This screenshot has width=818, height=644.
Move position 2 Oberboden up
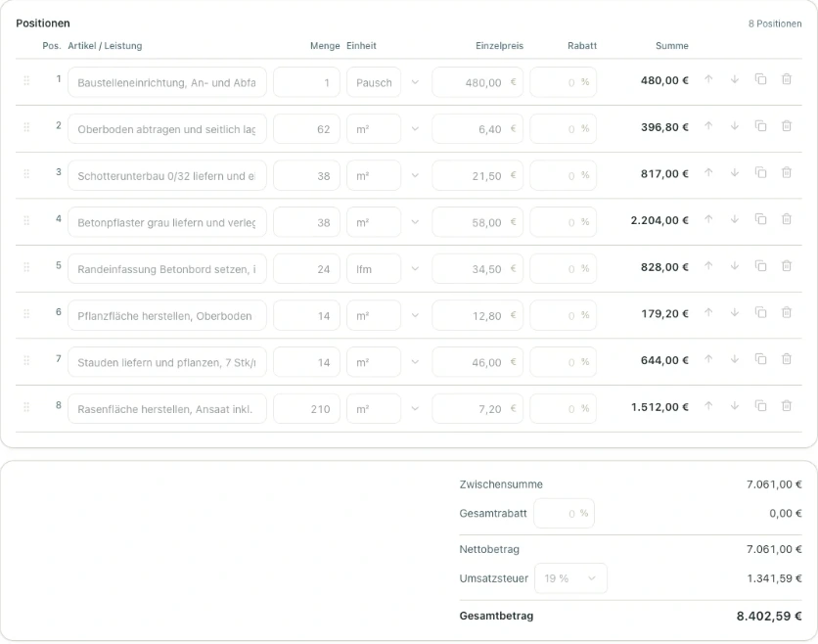coord(708,126)
